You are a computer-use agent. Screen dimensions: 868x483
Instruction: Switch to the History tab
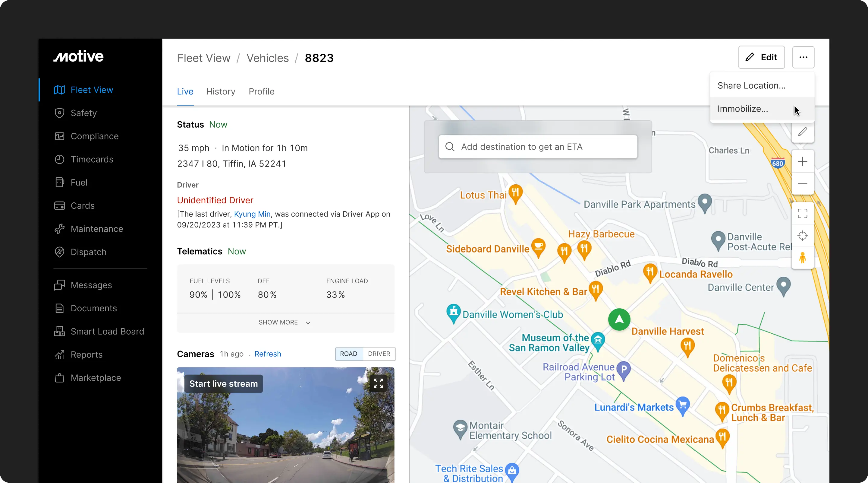221,91
